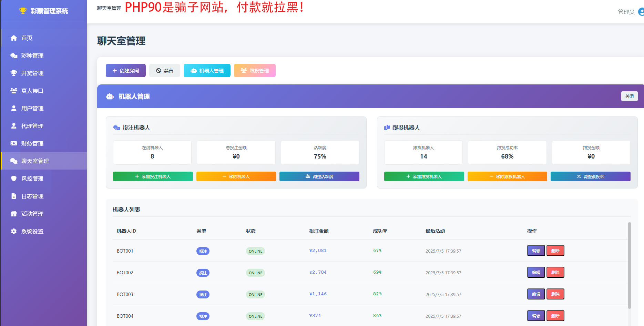Delete robot BOT003 using 删除 button
This screenshot has width=644, height=326.
pyautogui.click(x=555, y=294)
